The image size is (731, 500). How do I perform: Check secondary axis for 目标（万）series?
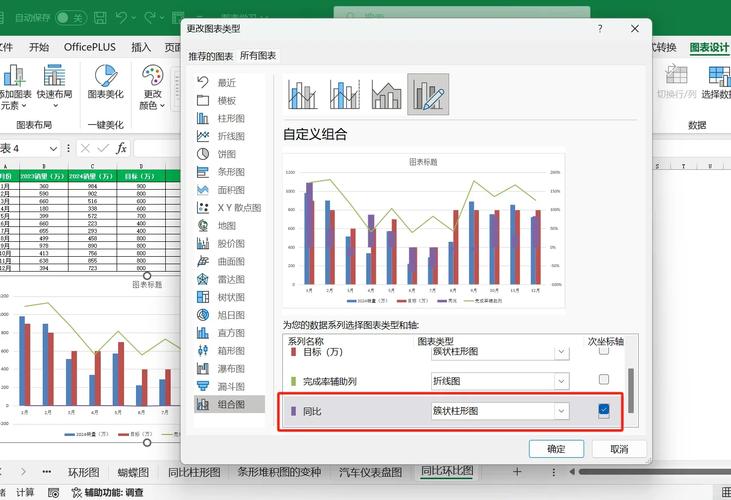[x=604, y=350]
